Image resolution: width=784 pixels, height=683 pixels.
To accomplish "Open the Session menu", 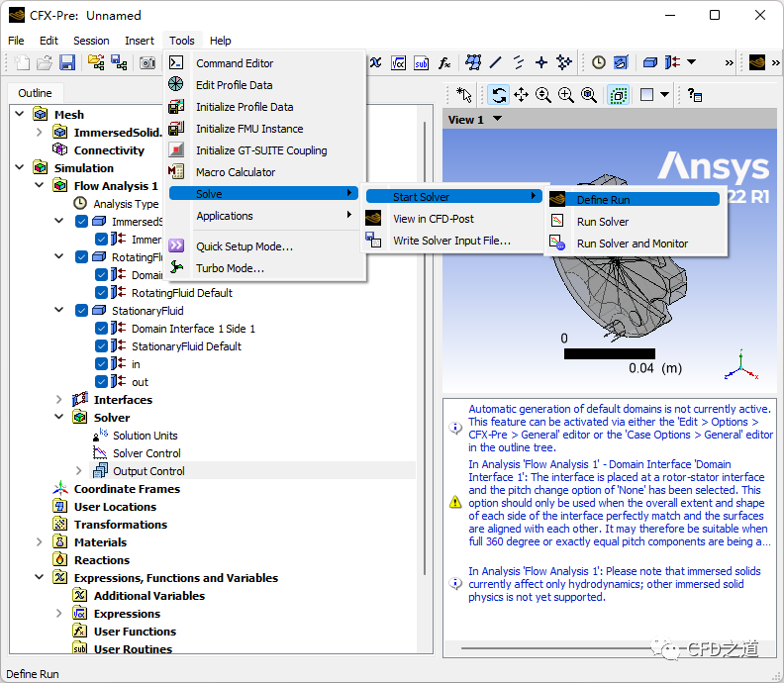I will [x=91, y=41].
